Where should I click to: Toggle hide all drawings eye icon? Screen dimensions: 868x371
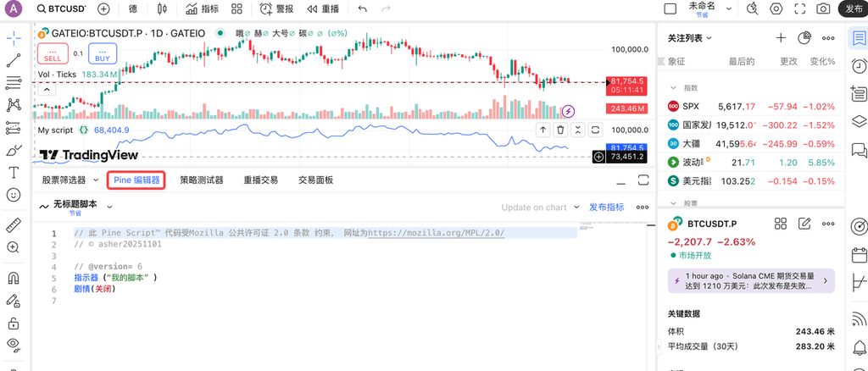tap(13, 344)
